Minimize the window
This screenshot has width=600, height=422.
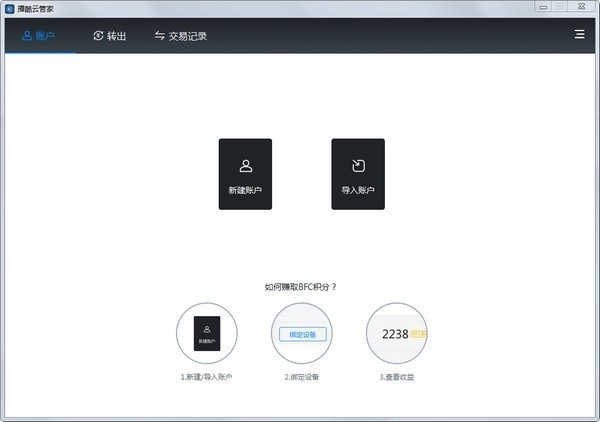[x=543, y=7]
